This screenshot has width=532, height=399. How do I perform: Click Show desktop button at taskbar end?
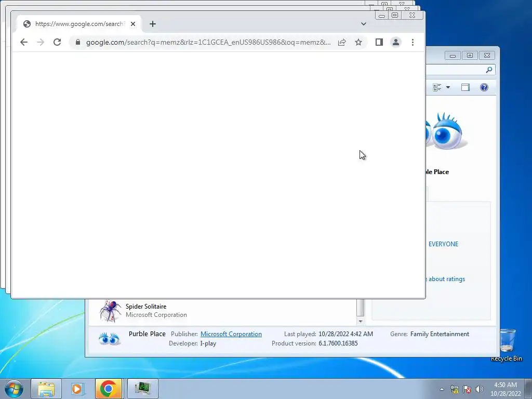tap(528, 389)
